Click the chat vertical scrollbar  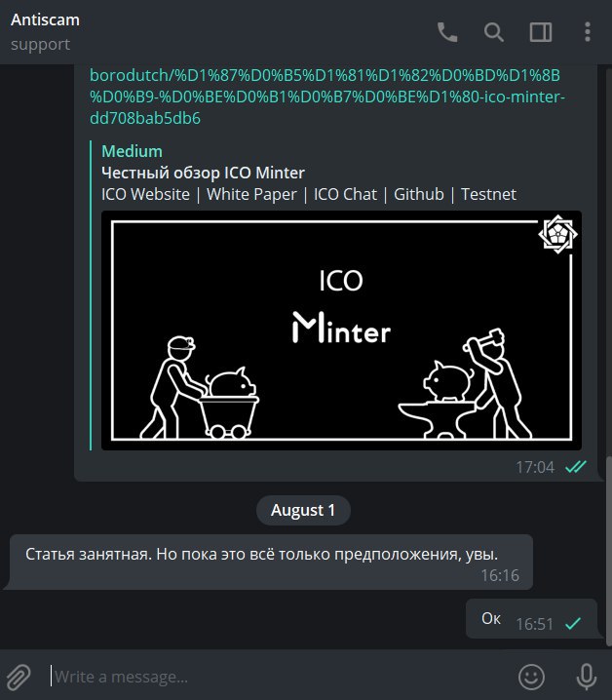(x=608, y=551)
